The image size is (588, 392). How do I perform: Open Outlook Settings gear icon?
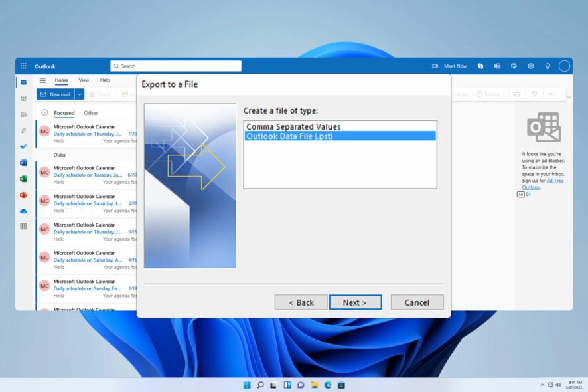tap(530, 66)
